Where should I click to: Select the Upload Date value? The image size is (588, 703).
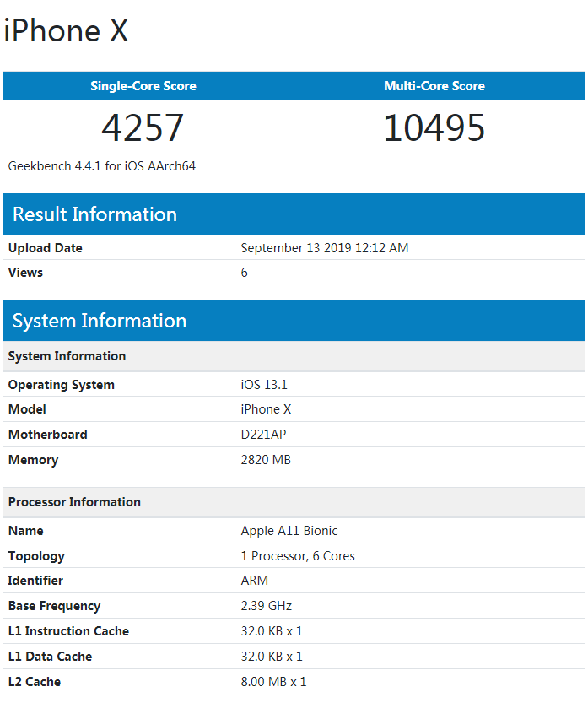point(325,248)
